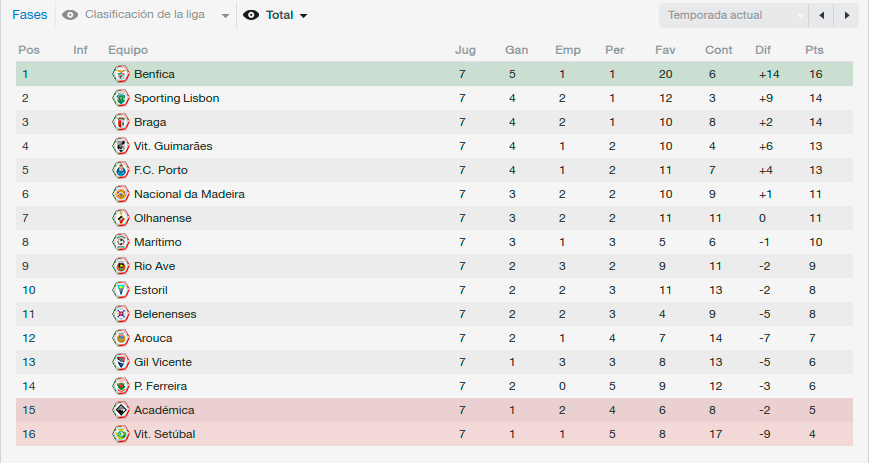Click the Sporting Lisbon crest icon
869x463 pixels.
tap(120, 98)
